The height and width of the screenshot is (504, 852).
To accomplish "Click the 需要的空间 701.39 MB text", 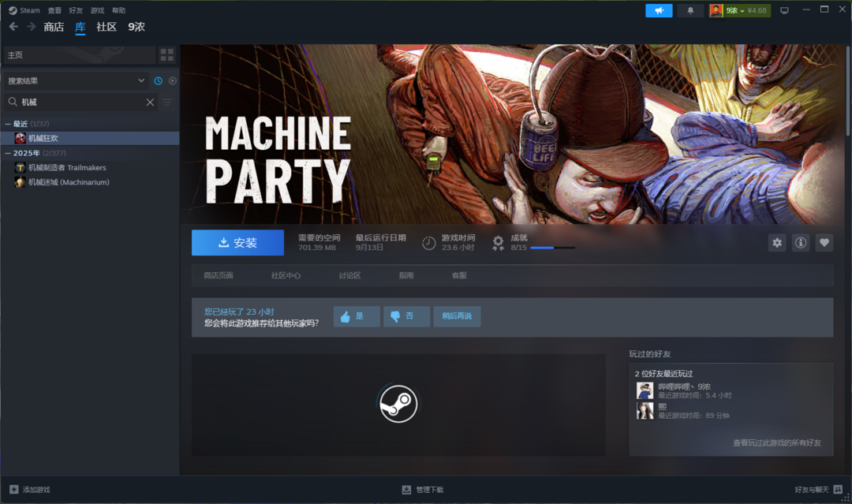I will click(x=319, y=242).
